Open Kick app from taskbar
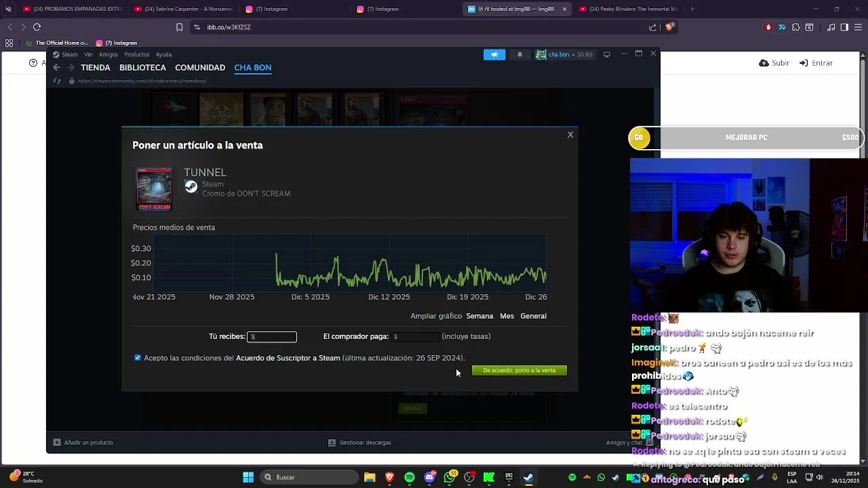 489,477
